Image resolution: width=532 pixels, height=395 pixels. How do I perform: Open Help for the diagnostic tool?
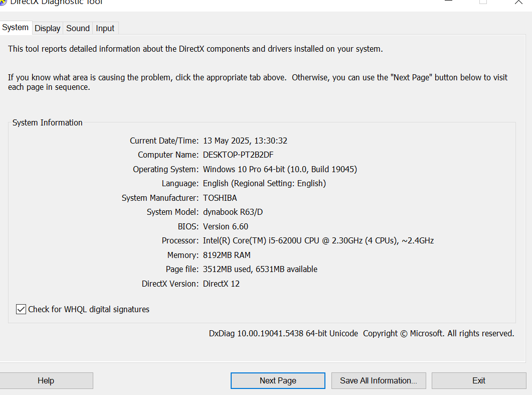[x=46, y=380]
